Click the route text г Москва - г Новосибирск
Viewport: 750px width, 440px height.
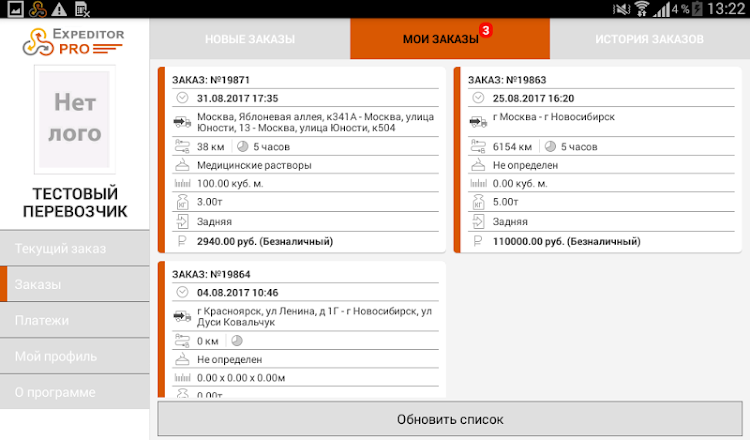point(553,117)
